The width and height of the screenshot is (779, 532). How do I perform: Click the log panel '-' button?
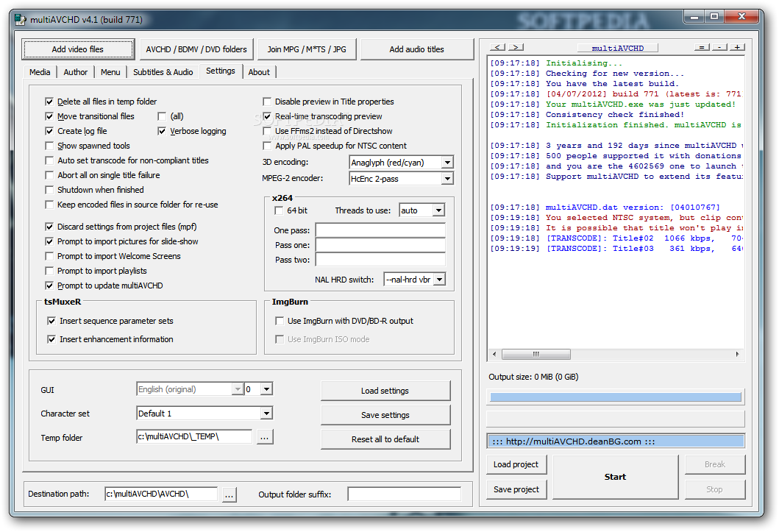pos(720,47)
